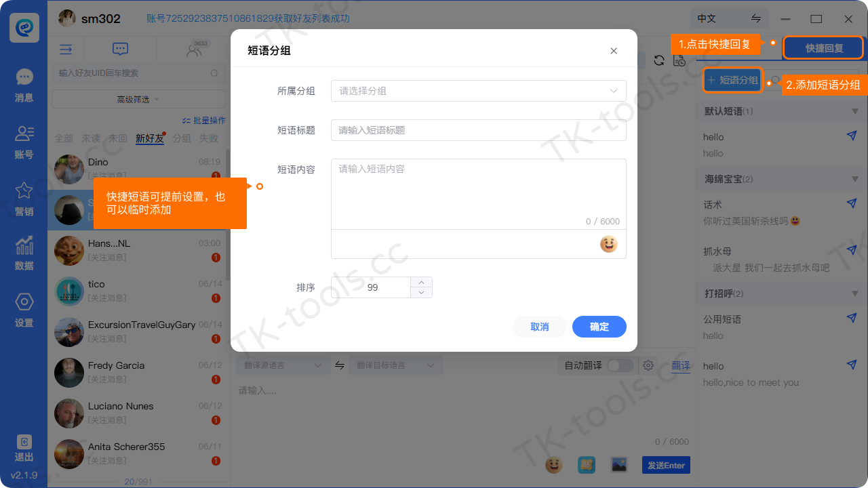Viewport: 868px width, 488px height.
Task: Click the sm302 profile avatar
Action: [x=67, y=18]
